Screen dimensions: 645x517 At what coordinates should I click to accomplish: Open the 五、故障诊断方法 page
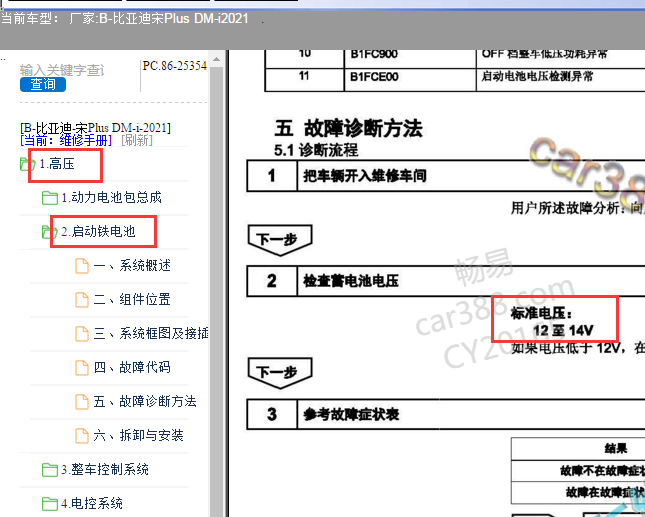145,401
